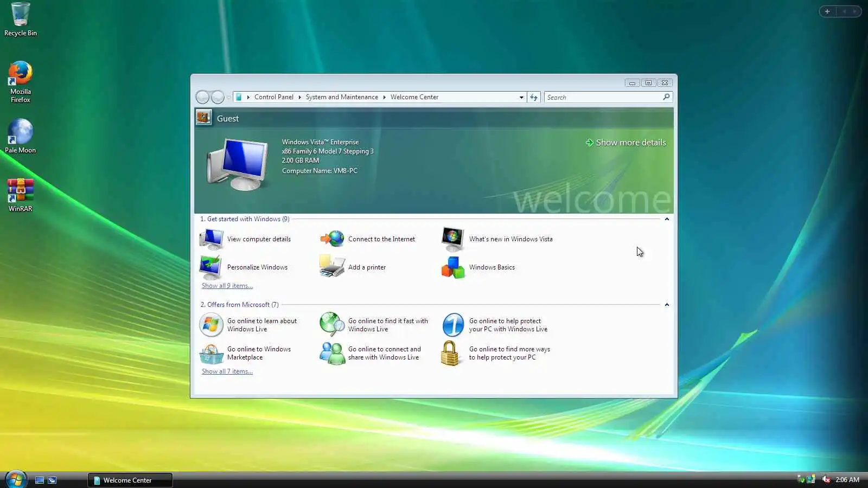Click the Welcome Center taskbar button

point(130,480)
